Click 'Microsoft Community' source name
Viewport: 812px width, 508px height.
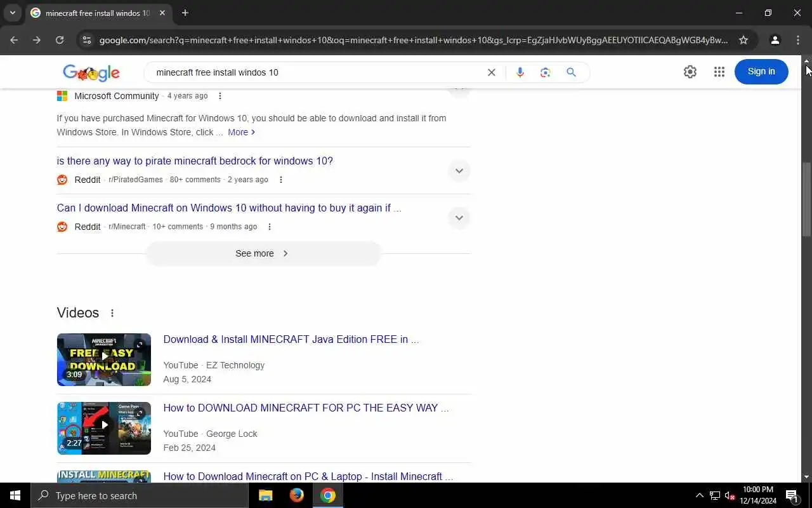coord(117,96)
